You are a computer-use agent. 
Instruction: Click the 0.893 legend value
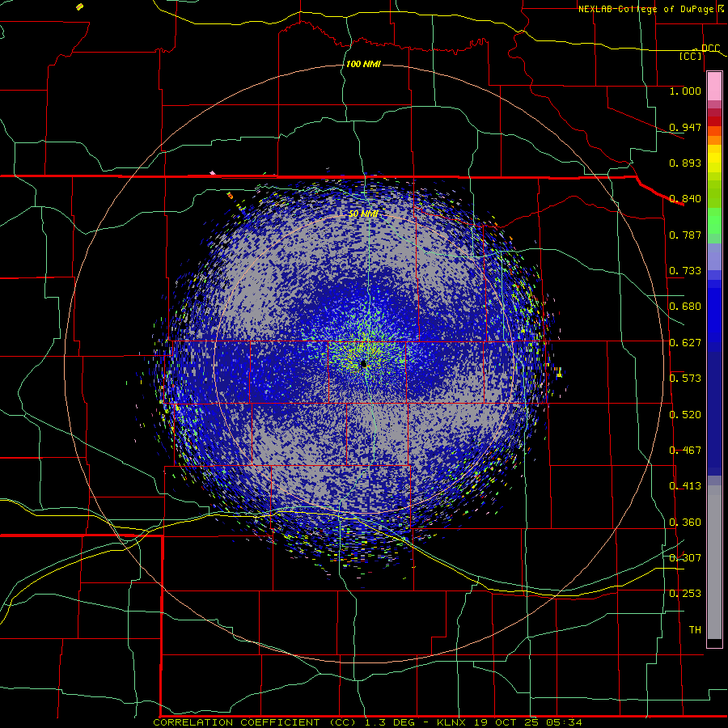(685, 163)
